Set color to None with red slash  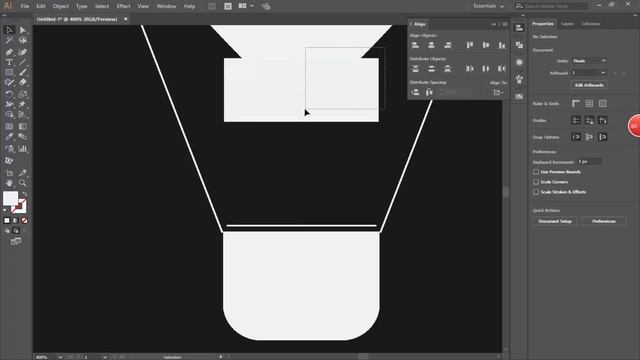click(24, 220)
